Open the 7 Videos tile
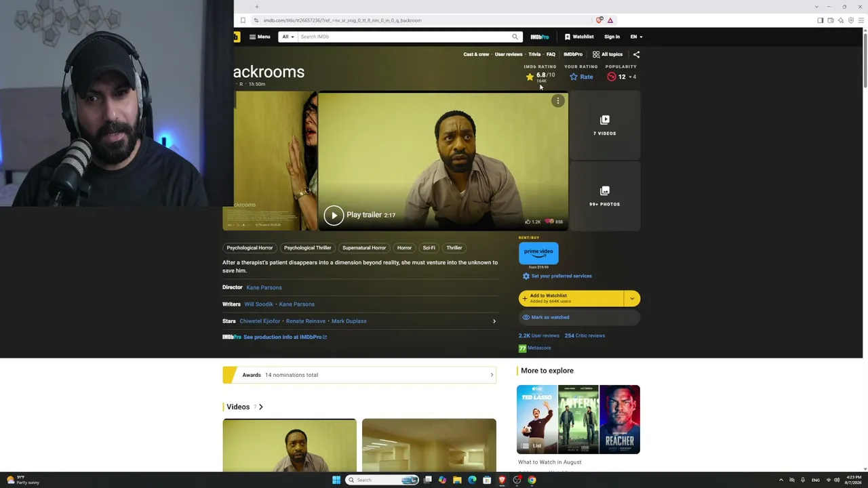The image size is (868, 488). tap(604, 125)
